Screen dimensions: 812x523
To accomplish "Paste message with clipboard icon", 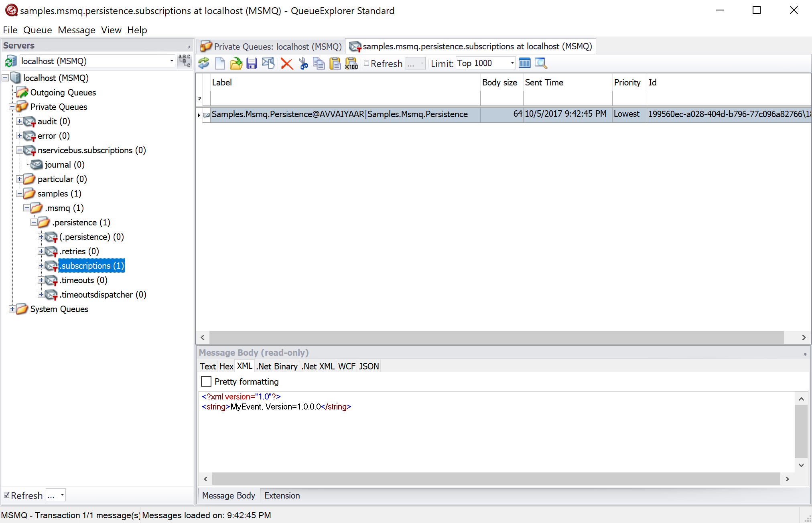I will click(x=335, y=63).
